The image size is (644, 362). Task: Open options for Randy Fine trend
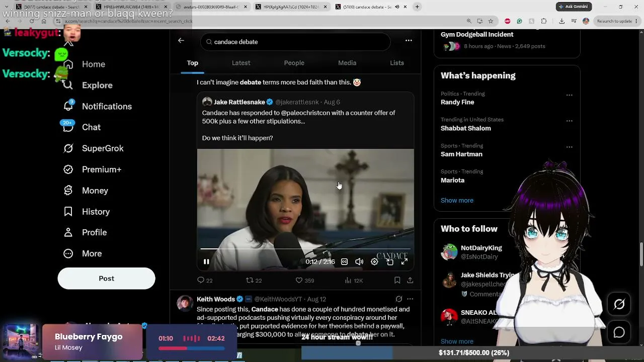569,95
